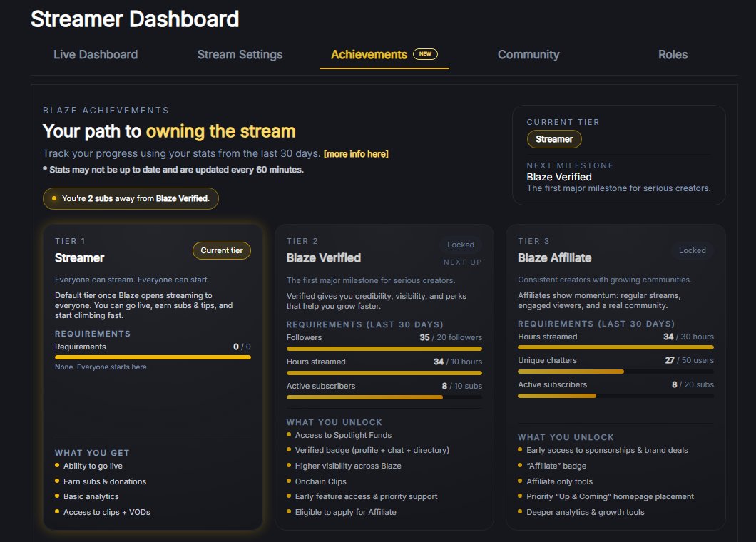Switch to Stream Settings tab
The width and height of the screenshot is (756, 542).
click(x=240, y=54)
